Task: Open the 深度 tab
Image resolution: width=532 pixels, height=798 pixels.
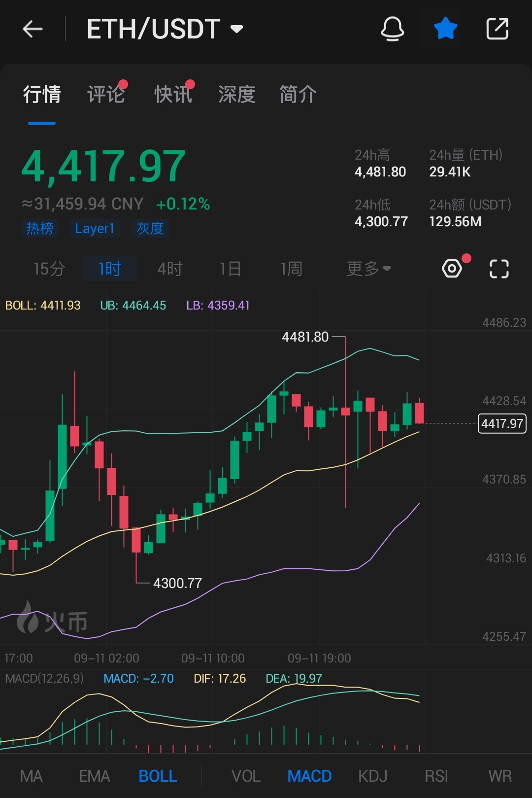Action: tap(237, 94)
